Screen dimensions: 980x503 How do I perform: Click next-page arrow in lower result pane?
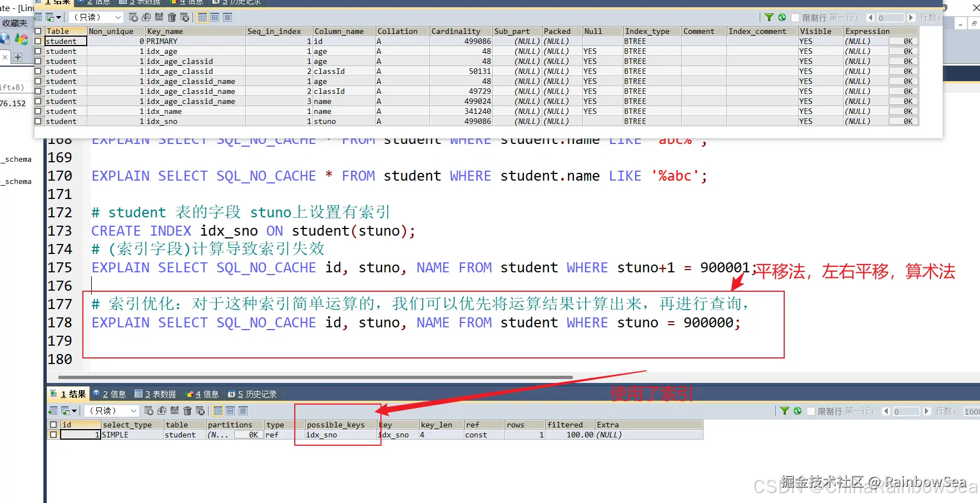(927, 411)
